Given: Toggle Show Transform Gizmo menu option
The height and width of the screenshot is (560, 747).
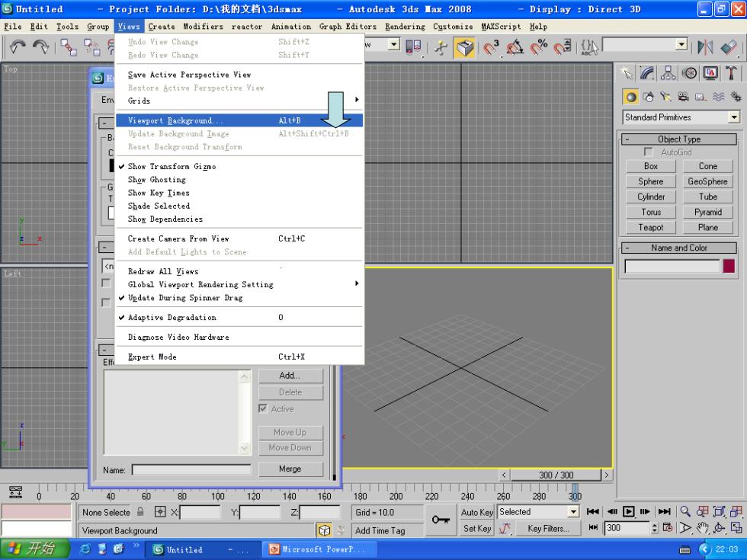Looking at the screenshot, I should click(239, 166).
